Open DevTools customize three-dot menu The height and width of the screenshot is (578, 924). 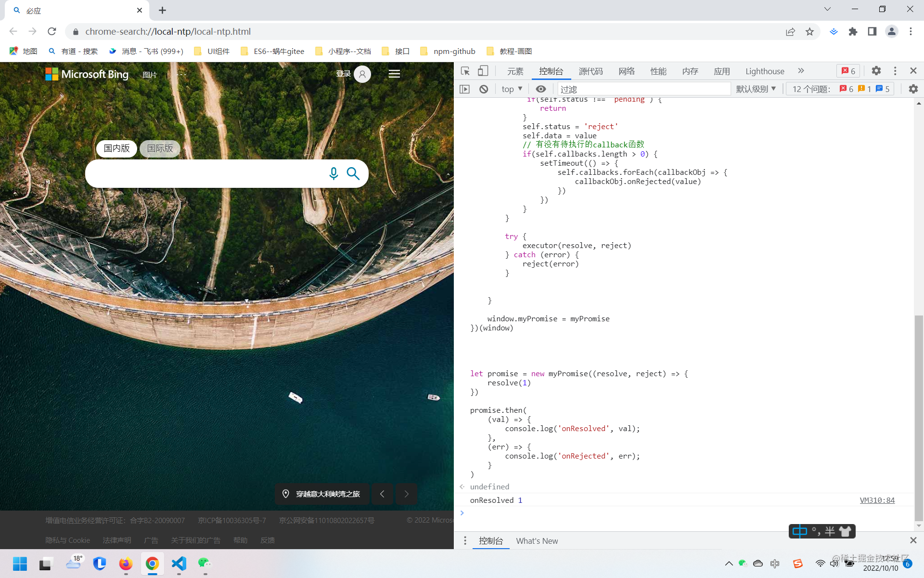pos(895,71)
